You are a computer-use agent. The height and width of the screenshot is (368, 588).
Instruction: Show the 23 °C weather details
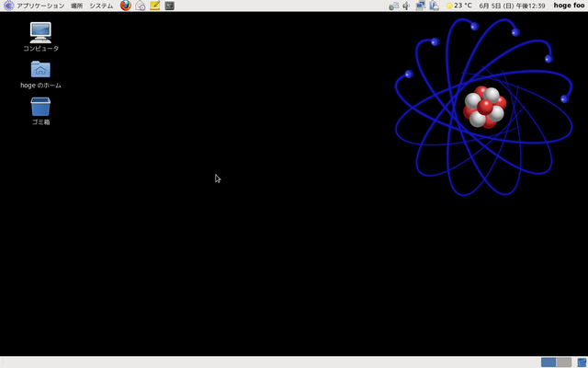coord(458,6)
